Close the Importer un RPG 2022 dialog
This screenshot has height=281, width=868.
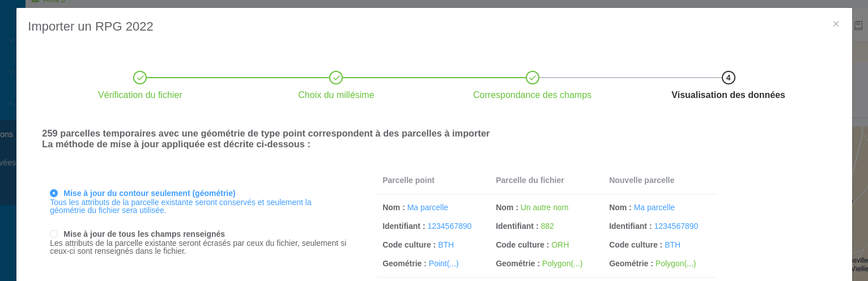click(x=836, y=24)
